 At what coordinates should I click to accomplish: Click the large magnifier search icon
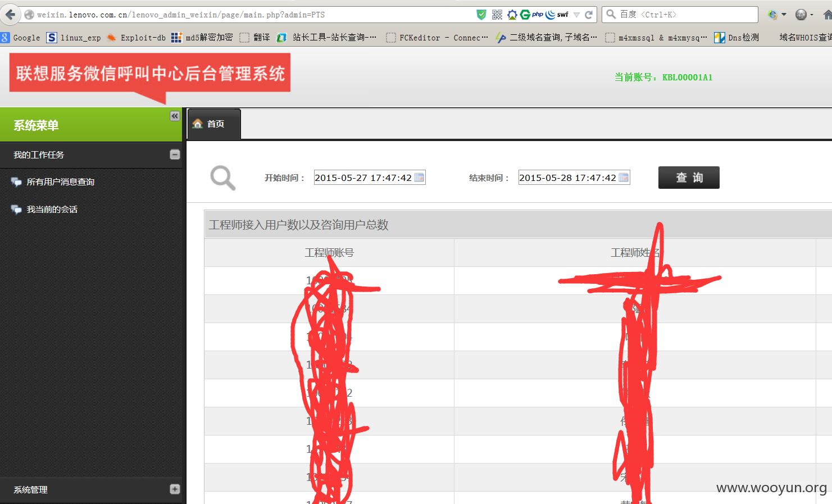tap(223, 178)
